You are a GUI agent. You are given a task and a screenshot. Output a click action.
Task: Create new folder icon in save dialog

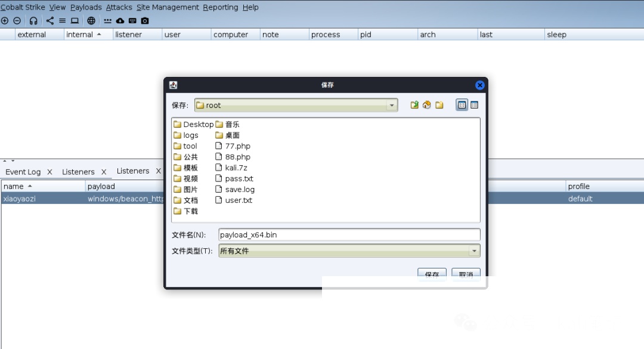point(439,105)
